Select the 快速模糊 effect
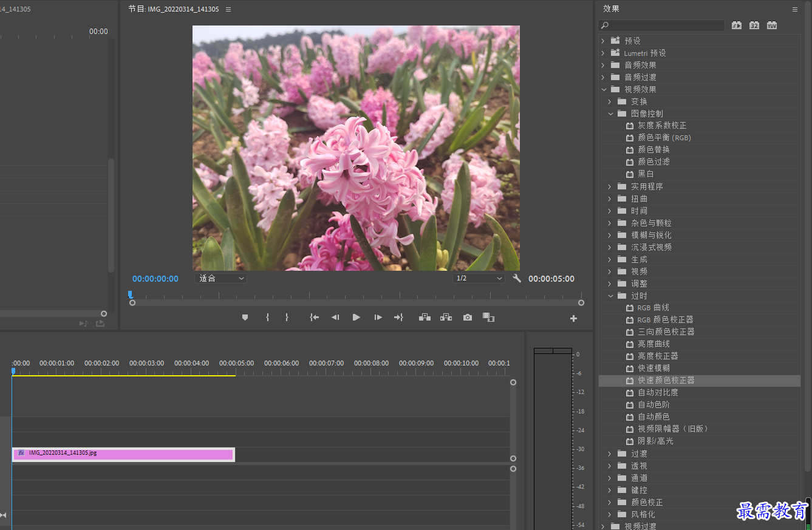812x530 pixels. [654, 369]
